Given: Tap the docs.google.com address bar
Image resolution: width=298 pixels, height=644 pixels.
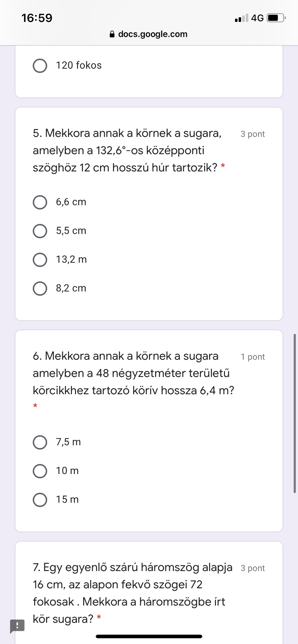Looking at the screenshot, I should pyautogui.click(x=153, y=34).
